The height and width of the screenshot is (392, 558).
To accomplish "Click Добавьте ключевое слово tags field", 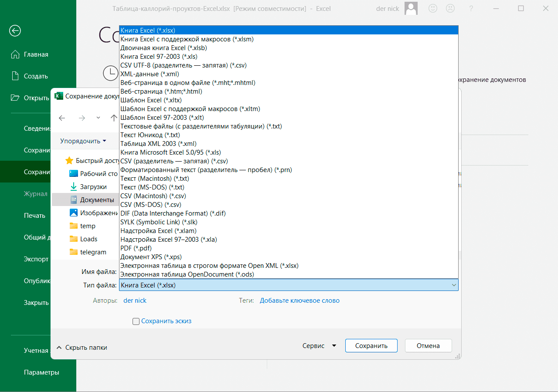I will click(299, 301).
